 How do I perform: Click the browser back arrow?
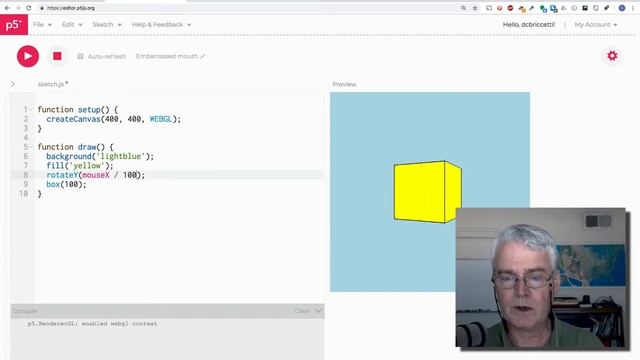click(7, 8)
